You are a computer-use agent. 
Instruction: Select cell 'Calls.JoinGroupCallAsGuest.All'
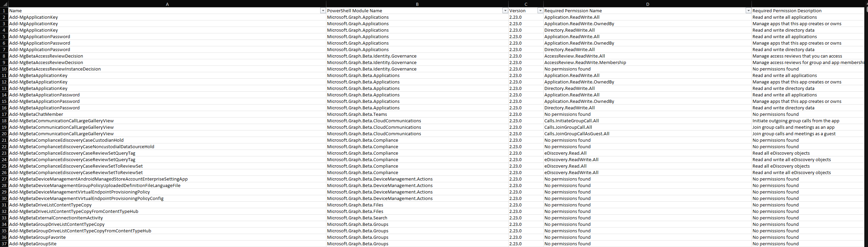[x=648, y=134]
